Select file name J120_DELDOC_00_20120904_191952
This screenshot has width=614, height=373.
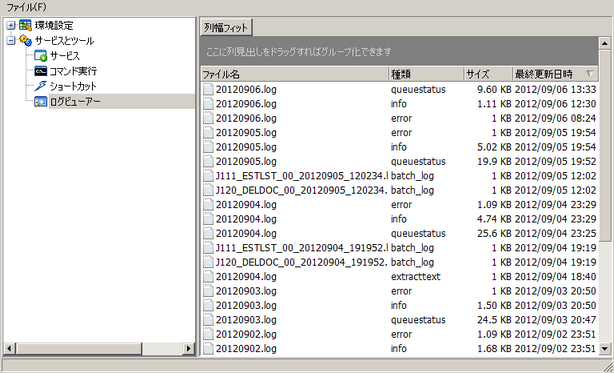302,262
